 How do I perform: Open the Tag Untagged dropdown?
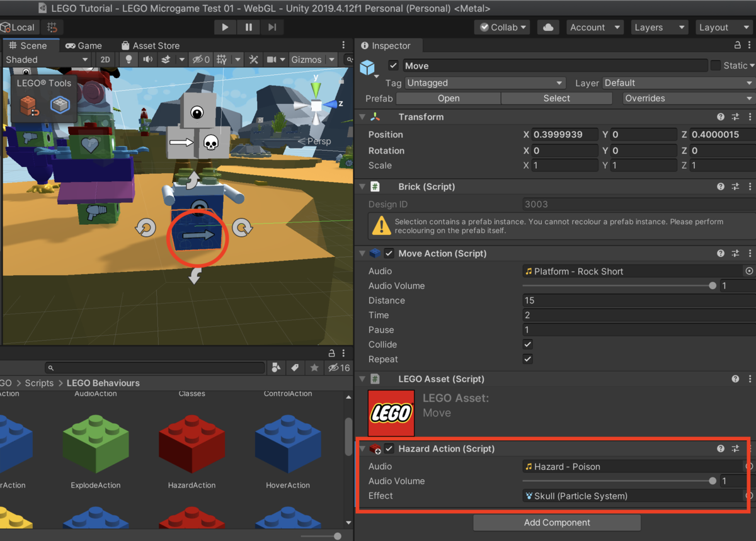tap(485, 83)
